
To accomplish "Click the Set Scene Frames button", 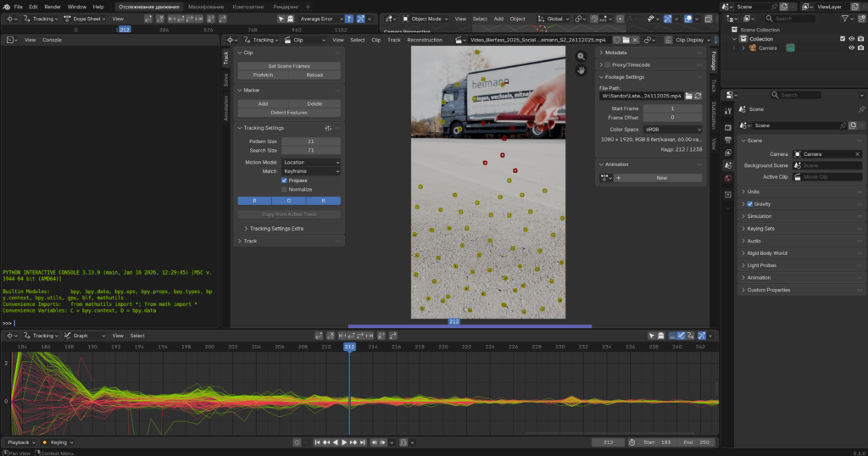I will click(289, 66).
